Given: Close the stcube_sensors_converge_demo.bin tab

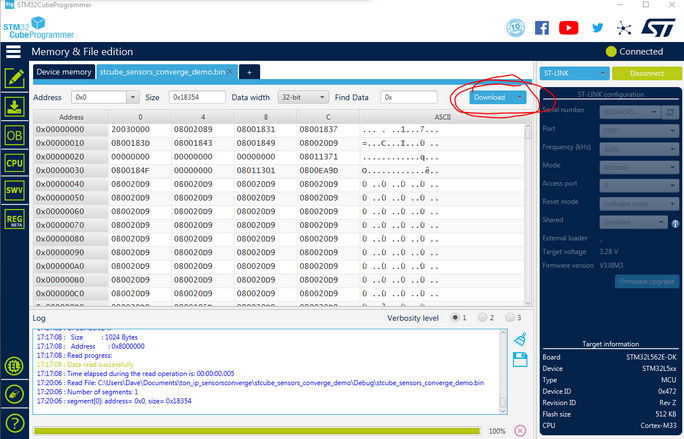Looking at the screenshot, I should coord(230,72).
